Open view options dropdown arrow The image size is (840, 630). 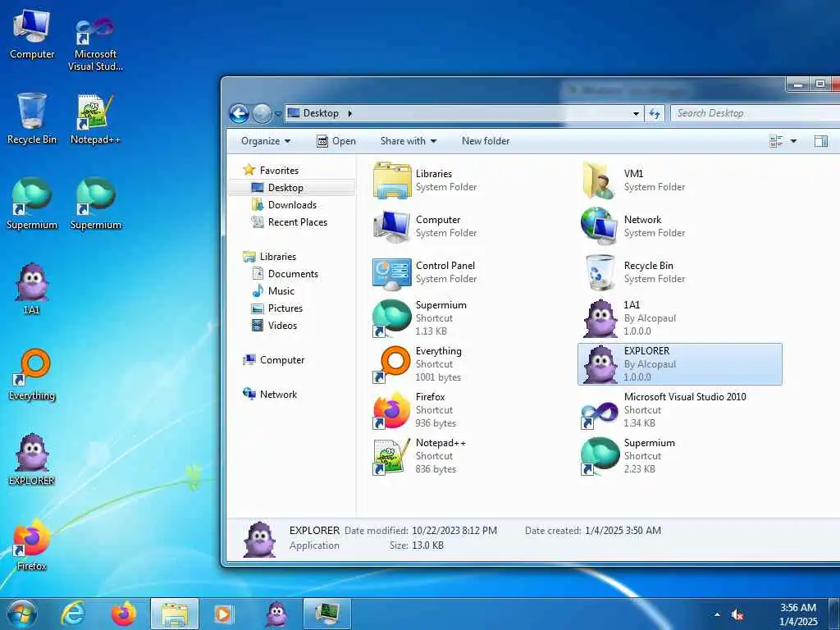(793, 141)
